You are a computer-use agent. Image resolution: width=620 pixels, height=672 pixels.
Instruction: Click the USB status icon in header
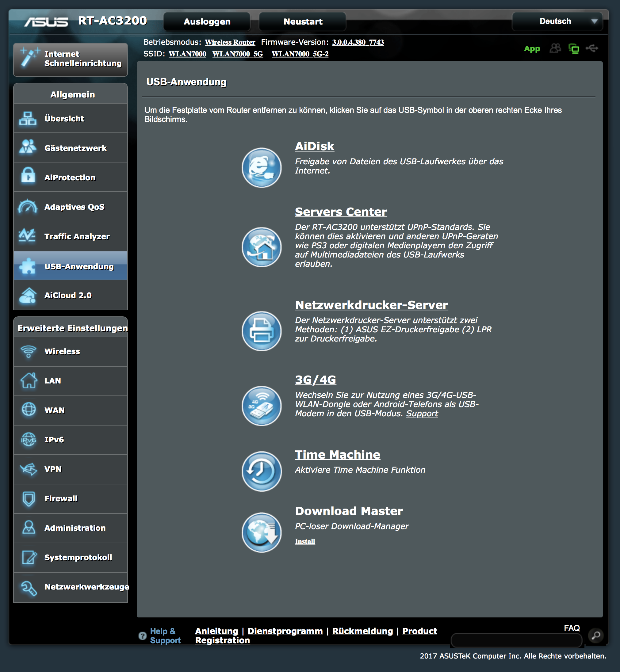click(592, 49)
